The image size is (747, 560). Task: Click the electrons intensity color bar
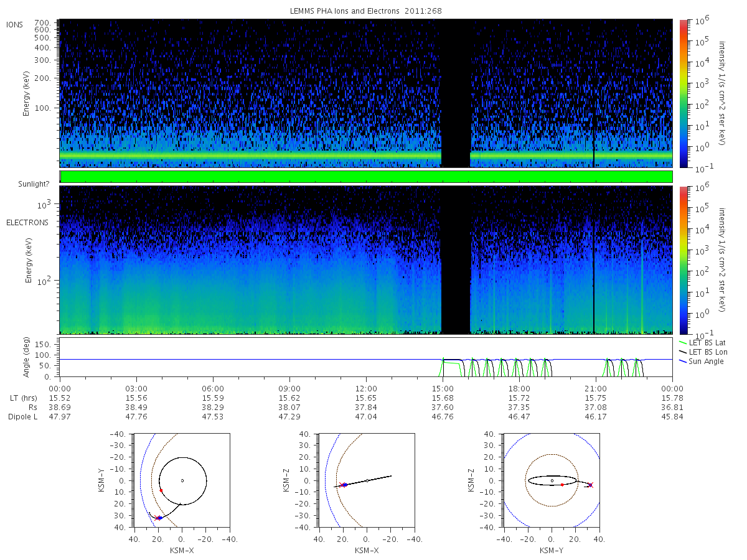pos(683,259)
